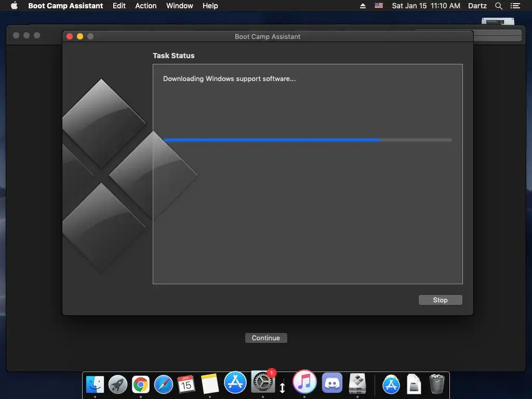
Task: Open Finder from the Dock
Action: (x=95, y=384)
